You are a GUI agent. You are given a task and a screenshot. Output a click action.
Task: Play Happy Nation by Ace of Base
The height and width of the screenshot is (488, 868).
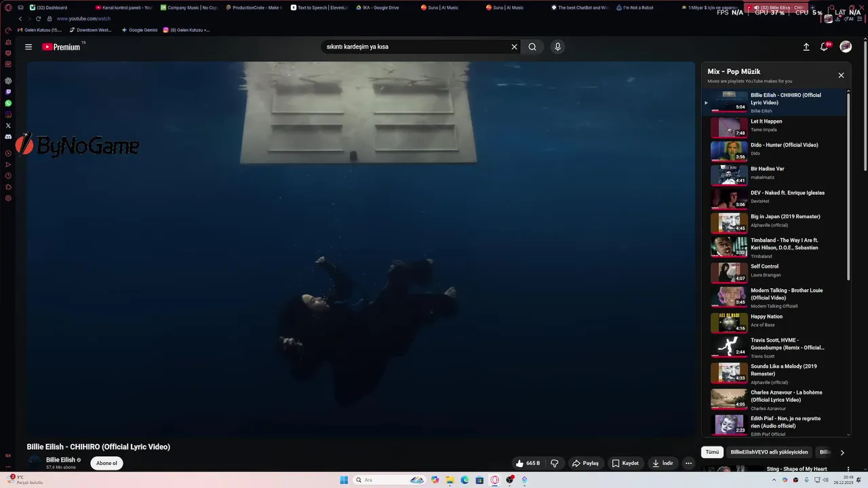coord(774,322)
